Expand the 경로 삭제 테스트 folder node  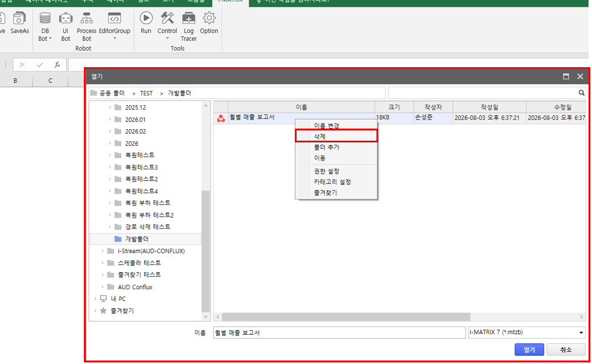(110, 227)
